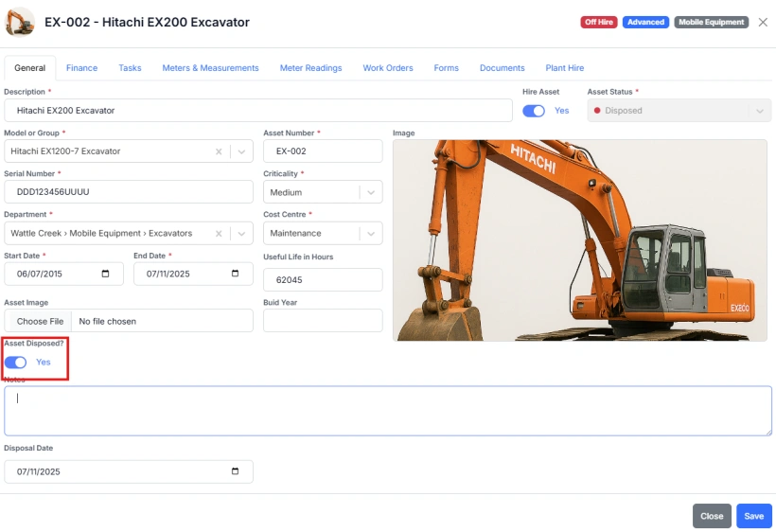Image resolution: width=776 pixels, height=532 pixels.
Task: Switch to the Finance tab
Action: 81,68
